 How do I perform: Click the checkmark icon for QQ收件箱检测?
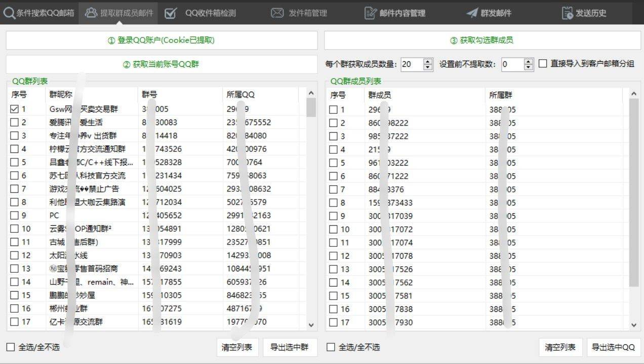(171, 13)
